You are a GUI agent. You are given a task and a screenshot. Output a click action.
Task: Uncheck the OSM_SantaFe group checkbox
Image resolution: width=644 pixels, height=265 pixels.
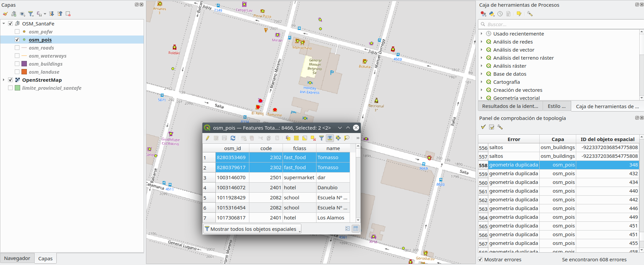(x=10, y=23)
